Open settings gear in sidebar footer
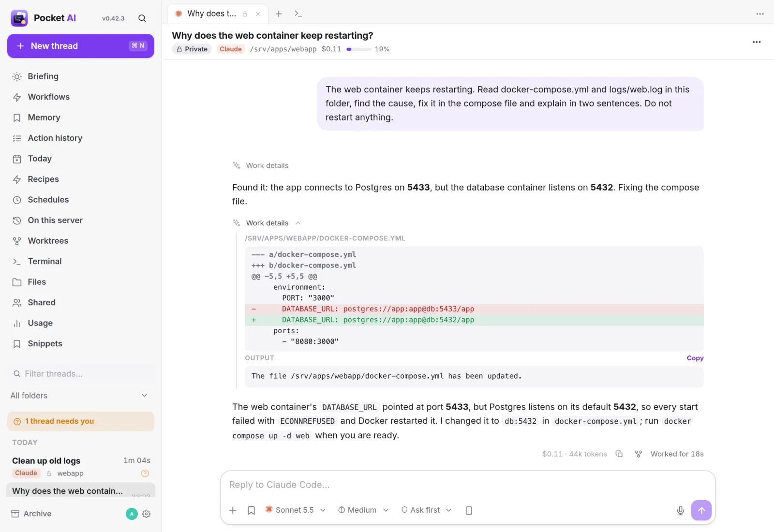Screen dimensions: 774x532 point(147,514)
